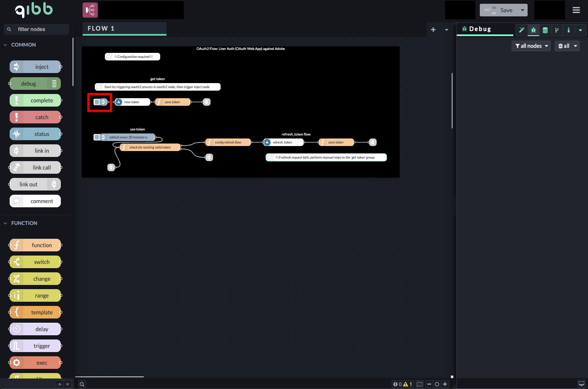Reset zoom with the circle button
588x389 pixels.
coord(437,384)
